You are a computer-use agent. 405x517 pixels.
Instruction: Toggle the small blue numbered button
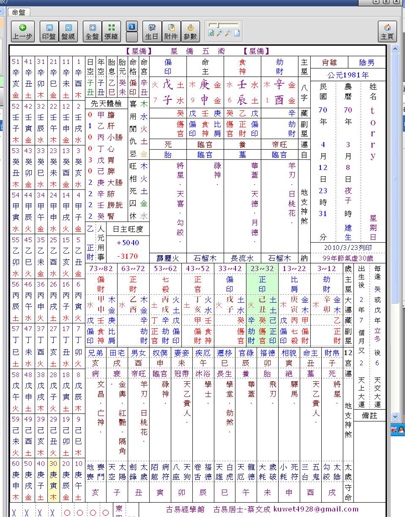(x=132, y=26)
